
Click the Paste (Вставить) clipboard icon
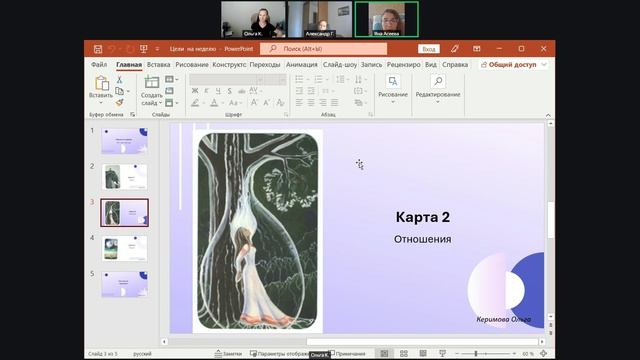101,83
